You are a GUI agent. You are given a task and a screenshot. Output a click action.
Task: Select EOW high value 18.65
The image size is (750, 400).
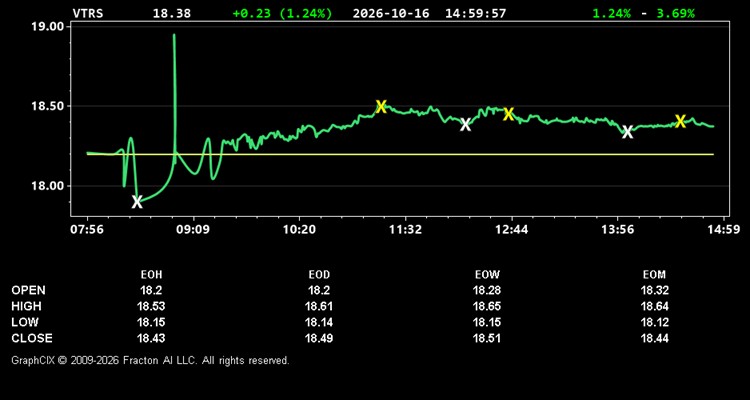point(487,306)
